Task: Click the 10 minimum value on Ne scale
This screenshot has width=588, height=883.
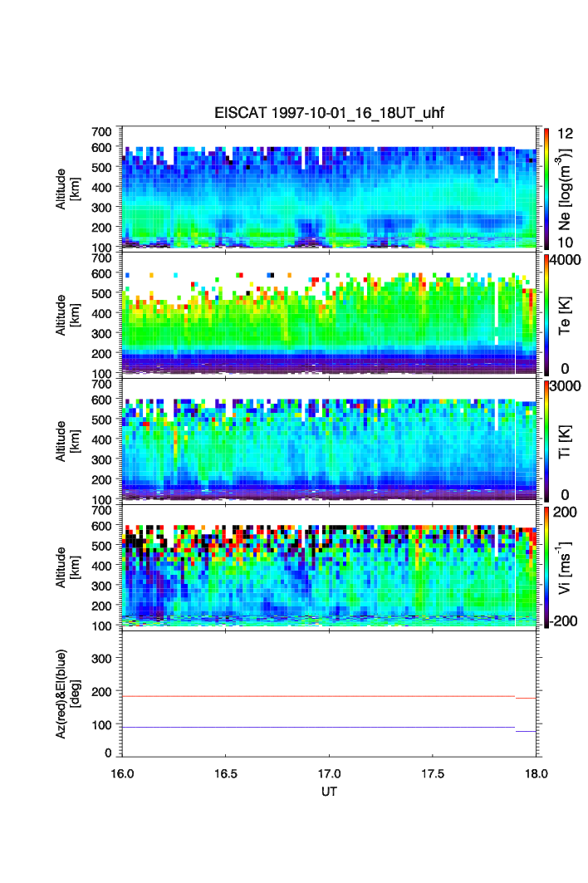Action: [x=565, y=243]
